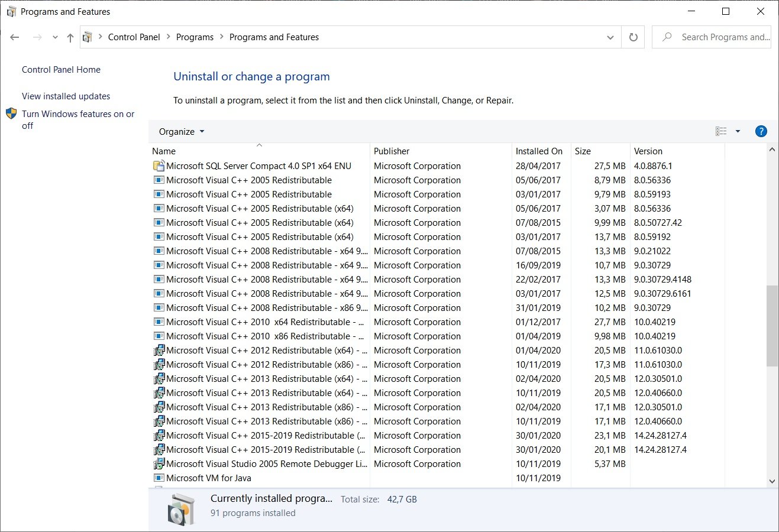This screenshot has height=532, width=779.
Task: Sort by the Size column header
Action: click(600, 151)
